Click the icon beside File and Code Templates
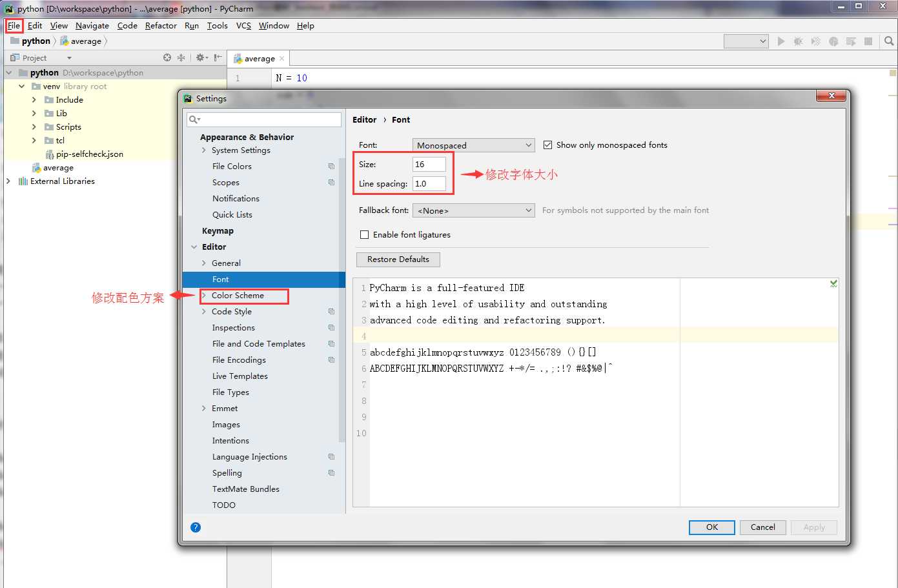Image resolution: width=898 pixels, height=588 pixels. click(x=331, y=344)
